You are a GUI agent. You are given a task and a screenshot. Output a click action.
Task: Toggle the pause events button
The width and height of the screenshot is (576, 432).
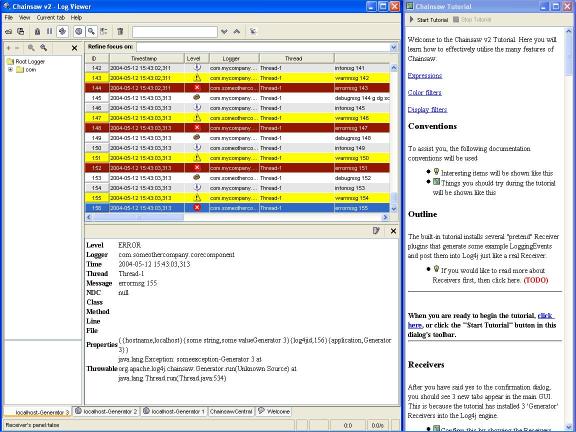pyautogui.click(x=50, y=32)
